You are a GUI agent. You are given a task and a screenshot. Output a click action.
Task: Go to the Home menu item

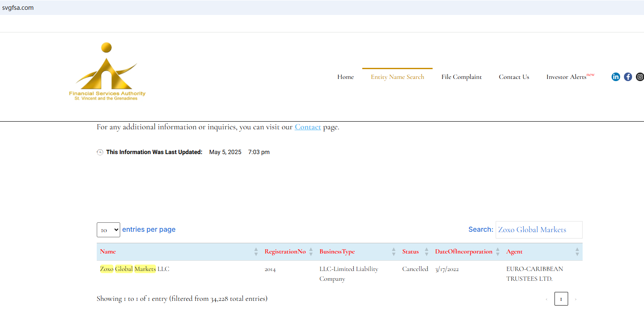[x=345, y=77]
